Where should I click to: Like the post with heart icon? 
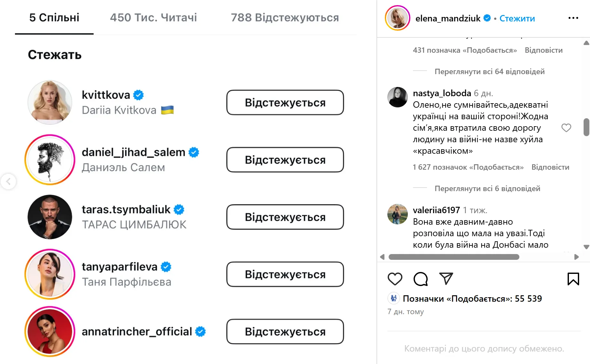click(395, 279)
